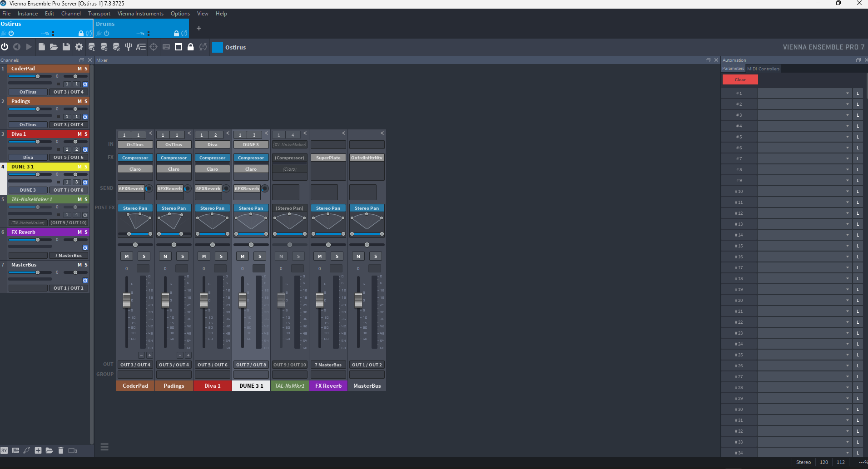Click the power icon on the Drums tab

tap(106, 34)
